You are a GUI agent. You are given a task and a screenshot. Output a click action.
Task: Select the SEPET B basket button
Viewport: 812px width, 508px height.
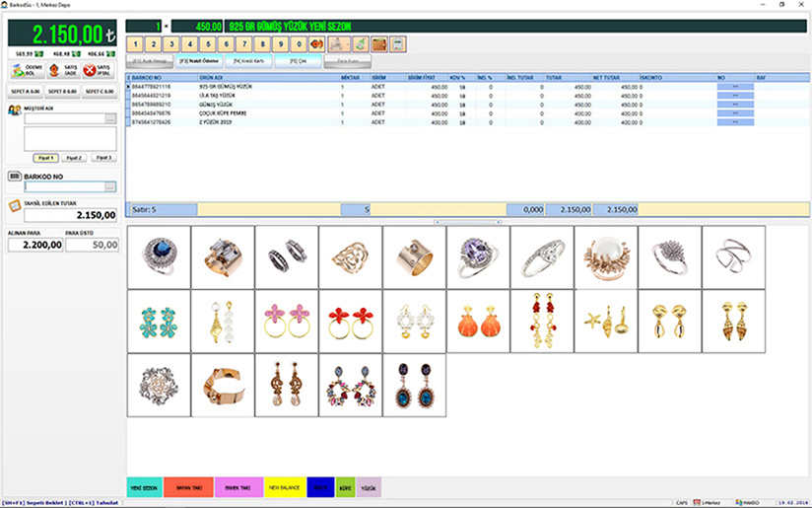(61, 91)
